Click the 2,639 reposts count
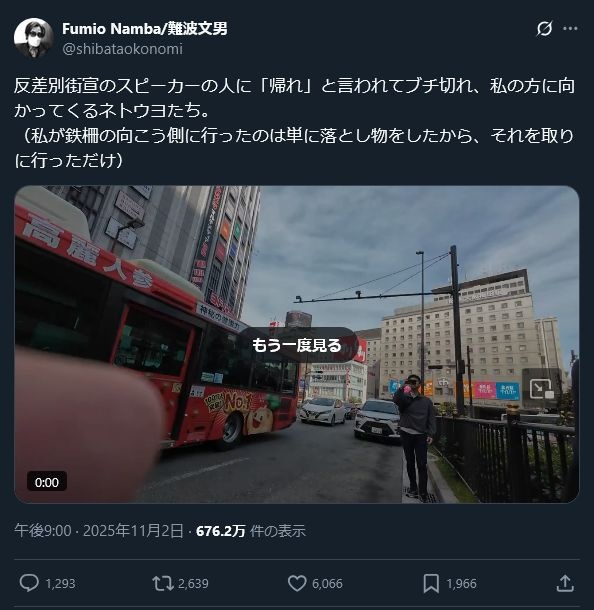 coord(193,584)
